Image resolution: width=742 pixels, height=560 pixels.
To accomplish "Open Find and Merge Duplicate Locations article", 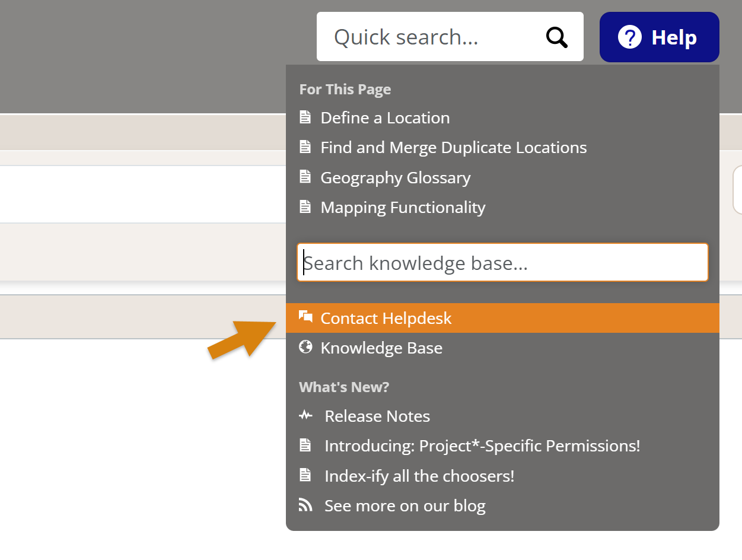I will (x=454, y=148).
